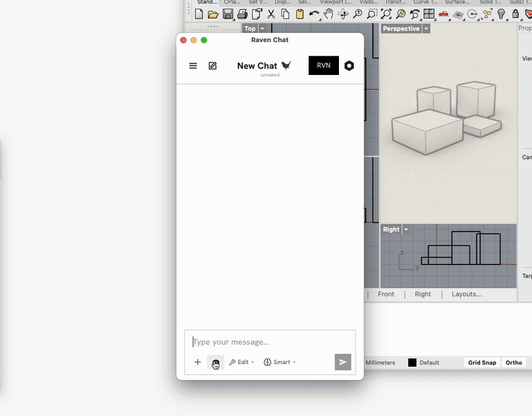Click the Default layer name in status bar

point(429,362)
